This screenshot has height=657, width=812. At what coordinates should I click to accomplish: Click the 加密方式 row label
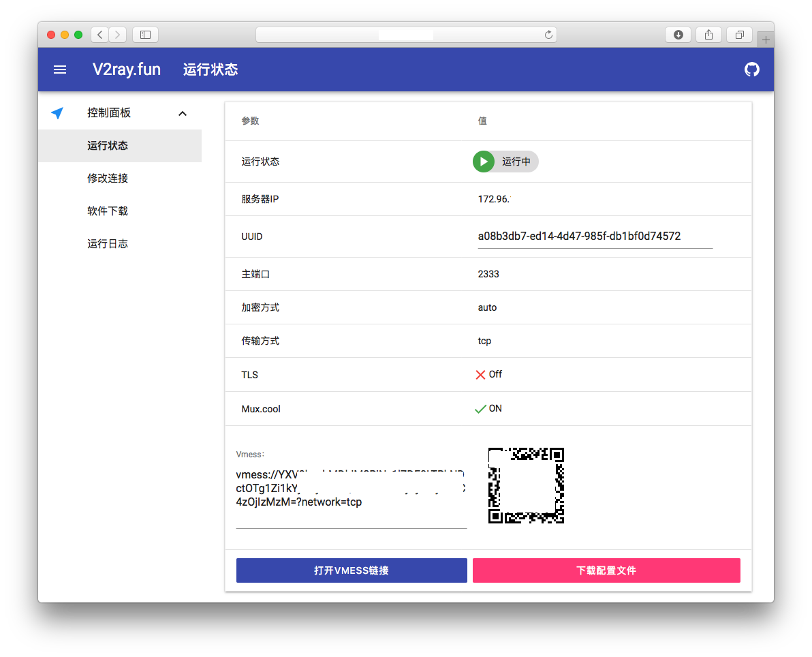tap(260, 307)
